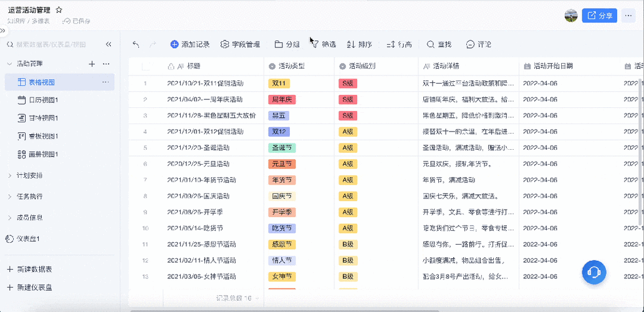Expand the hidden left panel arrow
The height and width of the screenshot is (312, 644).
tap(2, 31)
